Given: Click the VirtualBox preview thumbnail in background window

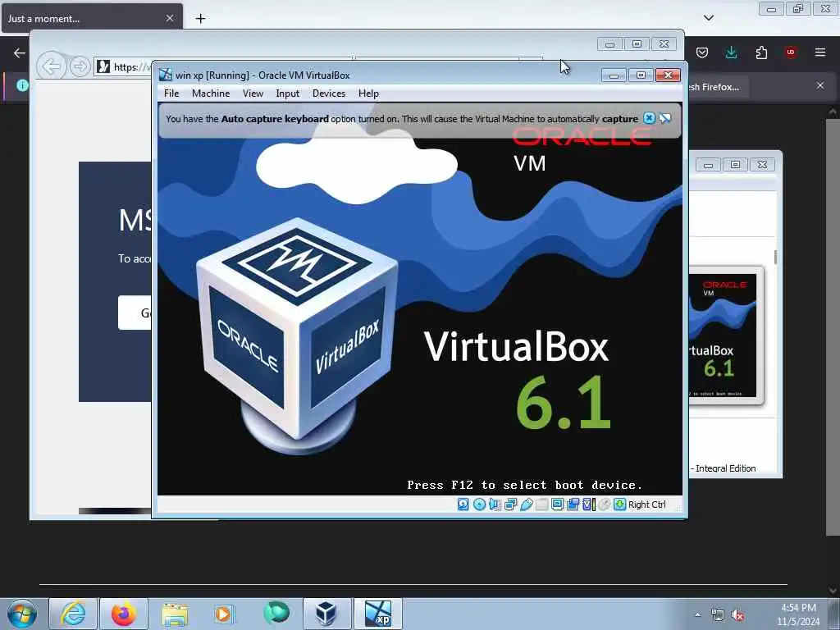Looking at the screenshot, I should click(723, 336).
